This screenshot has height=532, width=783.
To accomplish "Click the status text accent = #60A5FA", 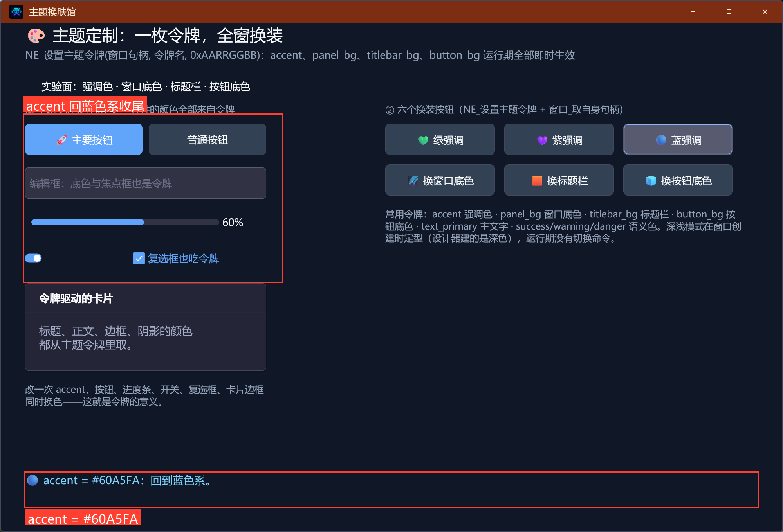I will 127,480.
